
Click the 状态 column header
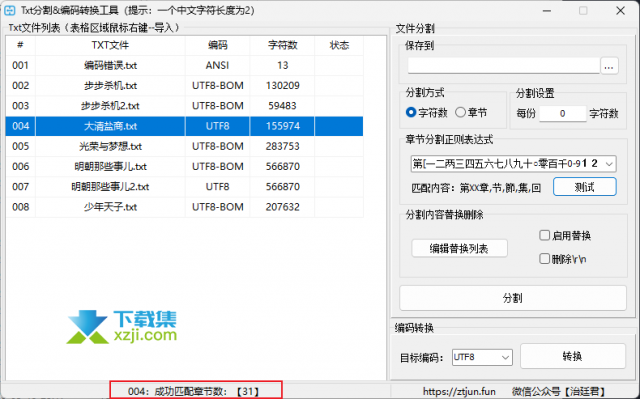pos(339,45)
